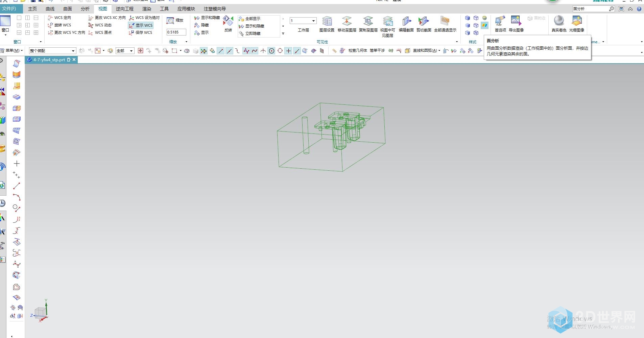Viewport: 644px width, 338px height.
Task: Toggle the 面分析 rainbow render style
Action: pyautogui.click(x=485, y=25)
